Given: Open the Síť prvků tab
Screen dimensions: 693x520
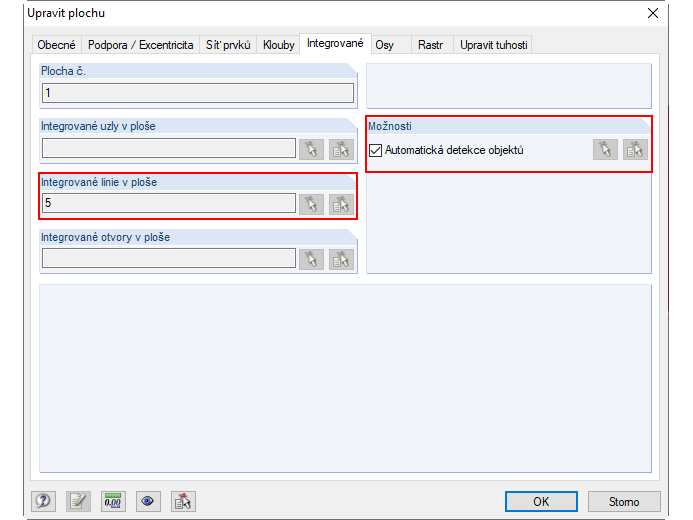Looking at the screenshot, I should pos(228,45).
